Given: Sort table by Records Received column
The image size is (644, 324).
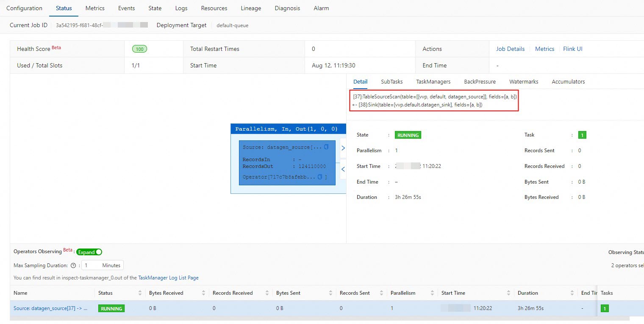Looking at the screenshot, I should pyautogui.click(x=267, y=293).
